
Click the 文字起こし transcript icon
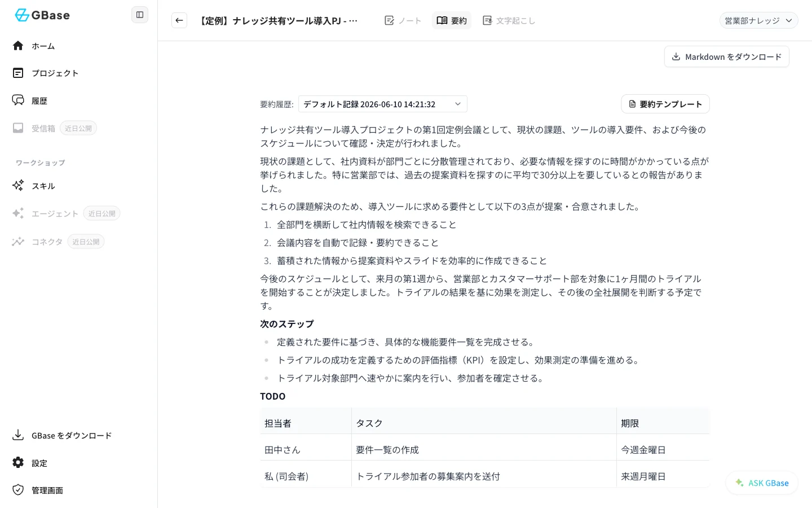pyautogui.click(x=487, y=20)
